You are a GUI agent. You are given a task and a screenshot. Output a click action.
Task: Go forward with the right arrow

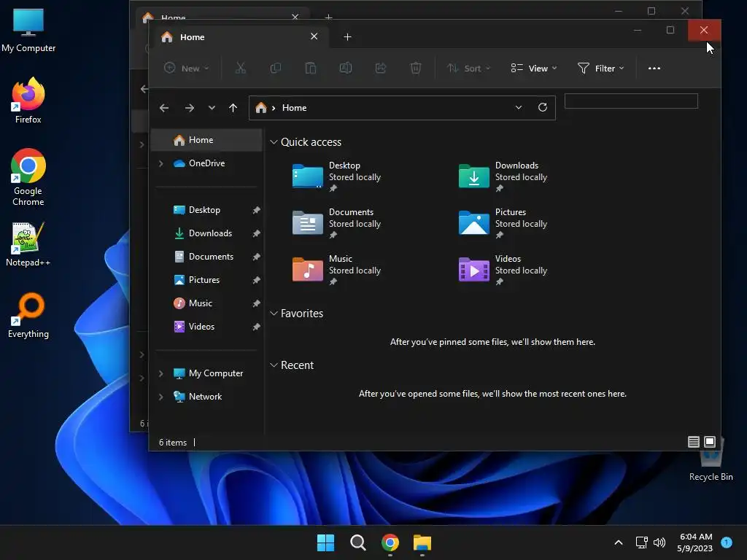point(190,108)
